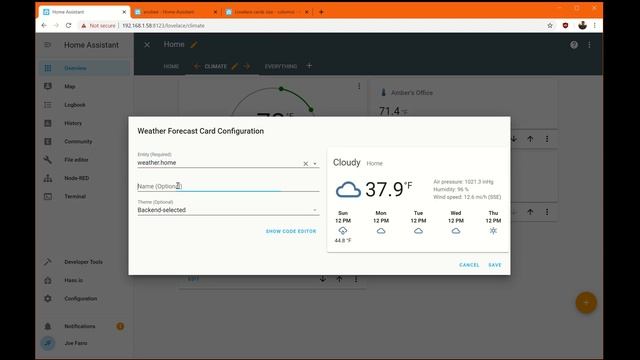Open History from the sidebar
The width and height of the screenshot is (640, 360).
pyautogui.click(x=84, y=123)
